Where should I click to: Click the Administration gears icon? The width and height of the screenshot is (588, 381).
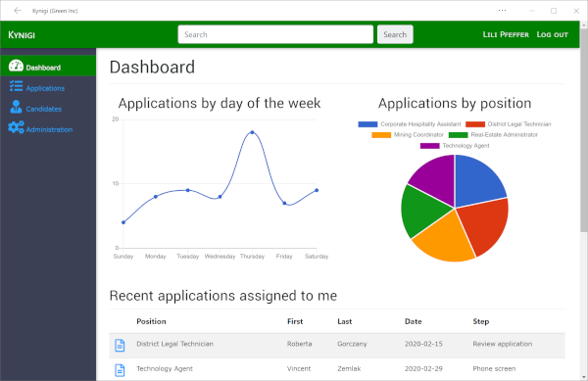16,127
